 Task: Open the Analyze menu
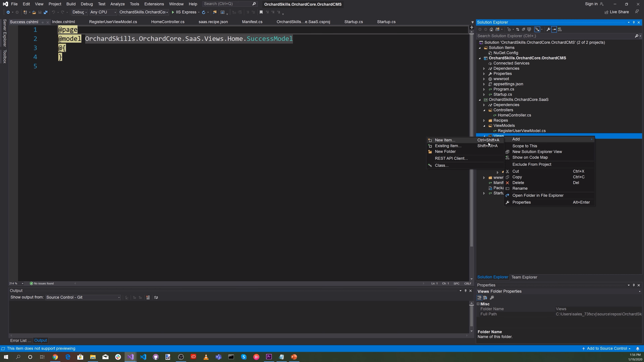(x=118, y=4)
